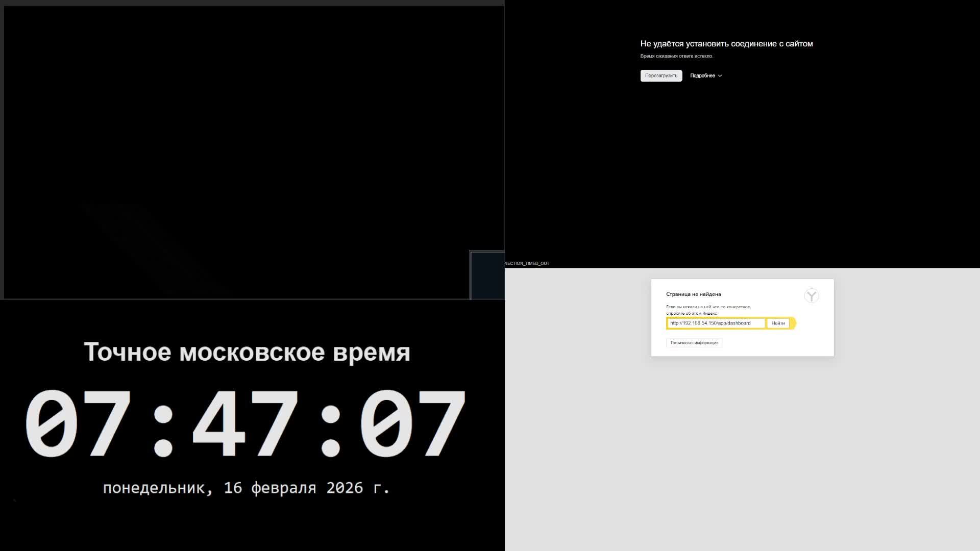Click the Точное московское время title
The height and width of the screenshot is (551, 980).
247,352
